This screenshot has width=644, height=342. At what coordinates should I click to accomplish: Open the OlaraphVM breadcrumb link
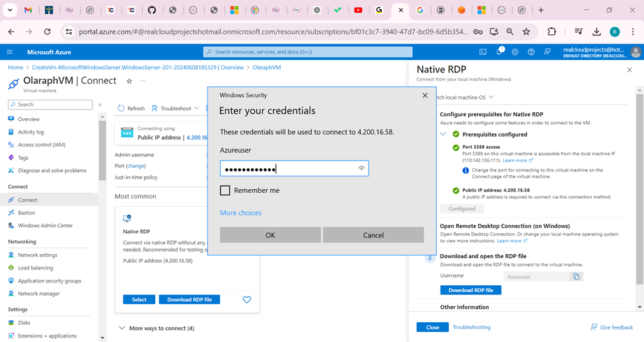pyautogui.click(x=267, y=67)
